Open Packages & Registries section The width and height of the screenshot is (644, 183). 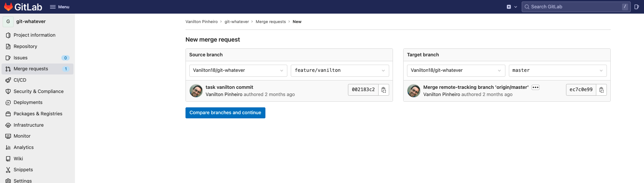tap(37, 114)
